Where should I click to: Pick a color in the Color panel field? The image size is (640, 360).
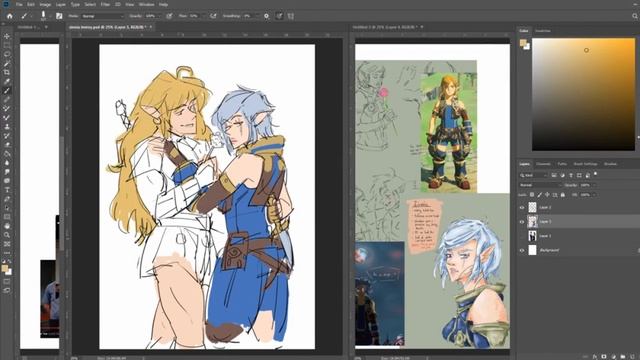point(583,94)
